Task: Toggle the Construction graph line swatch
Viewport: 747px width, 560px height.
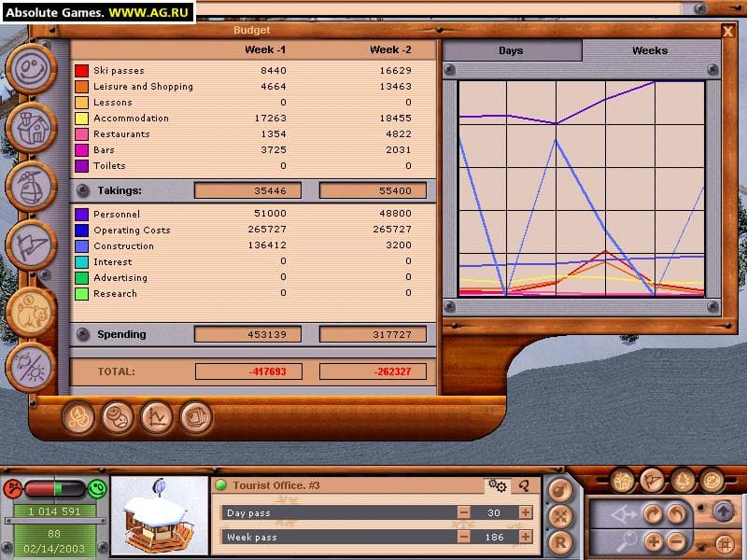Action: [81, 246]
